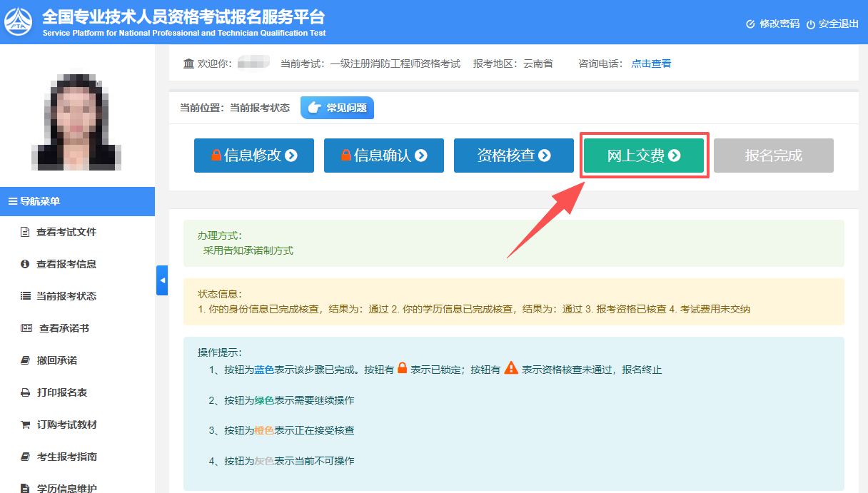Screen dimensions: 868x493
Task: Click the green 网上交费 button
Action: pos(644,156)
